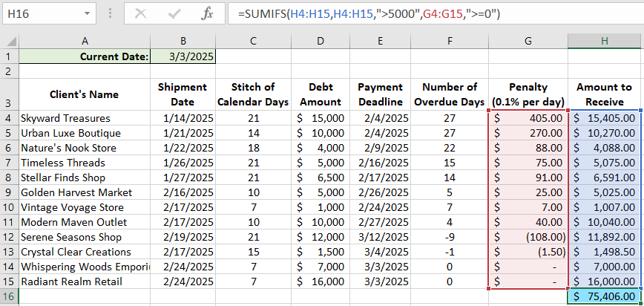Select column G header
This screenshot has width=644, height=306.
528,41
